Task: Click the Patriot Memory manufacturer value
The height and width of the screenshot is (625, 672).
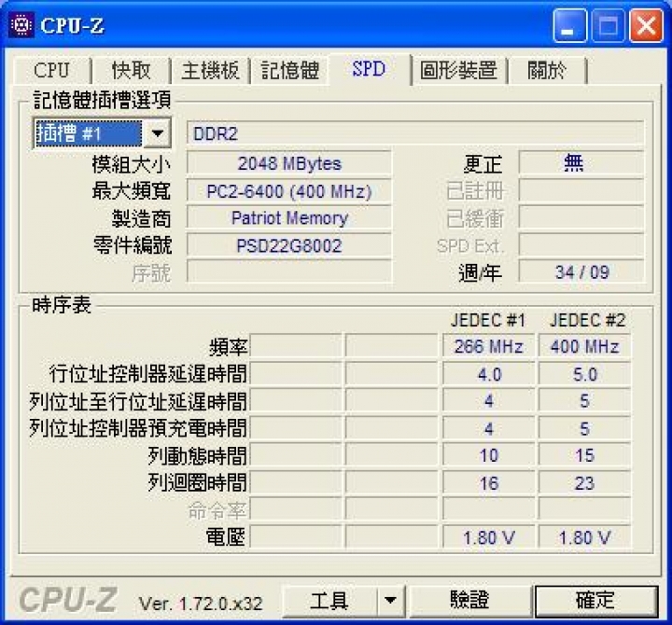Action: (289, 218)
